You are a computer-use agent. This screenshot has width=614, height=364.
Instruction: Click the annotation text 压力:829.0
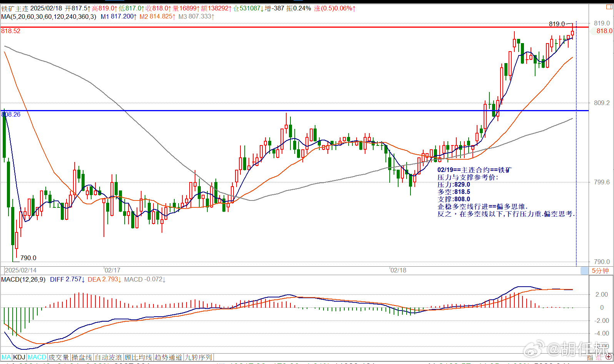[x=454, y=185]
